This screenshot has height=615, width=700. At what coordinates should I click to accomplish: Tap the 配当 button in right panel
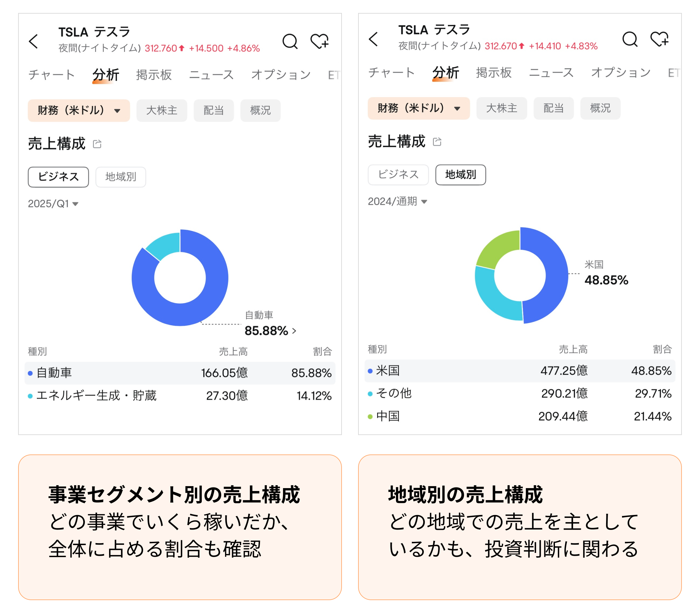click(553, 108)
